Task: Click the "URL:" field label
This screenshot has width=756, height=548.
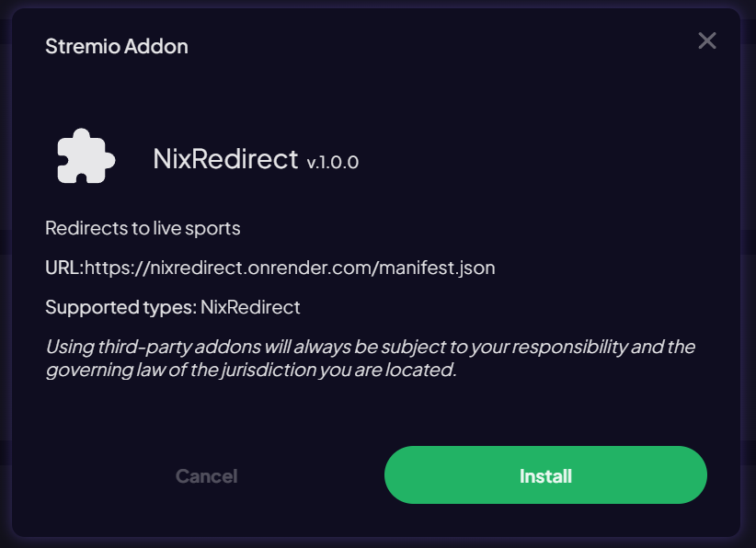Action: tap(64, 268)
